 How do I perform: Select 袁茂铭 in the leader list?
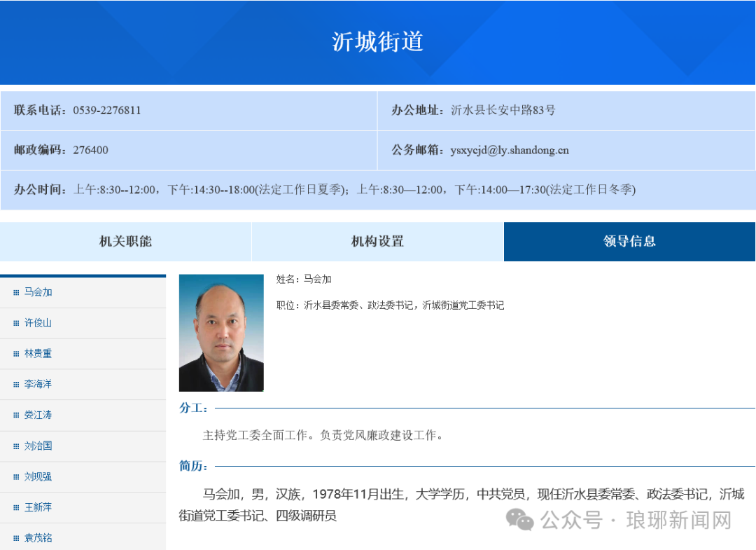38,538
